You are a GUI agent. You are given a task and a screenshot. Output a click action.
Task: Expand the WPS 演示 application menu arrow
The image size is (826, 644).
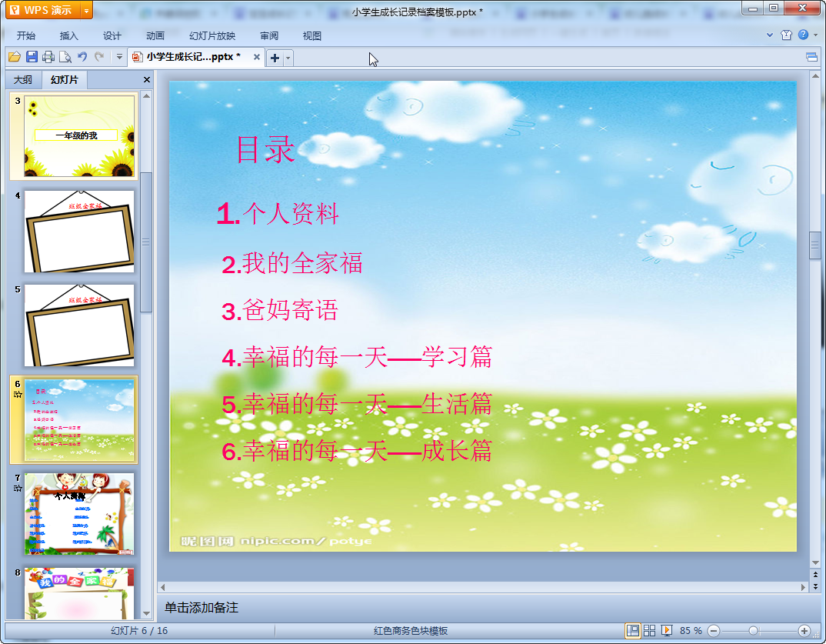(86, 11)
